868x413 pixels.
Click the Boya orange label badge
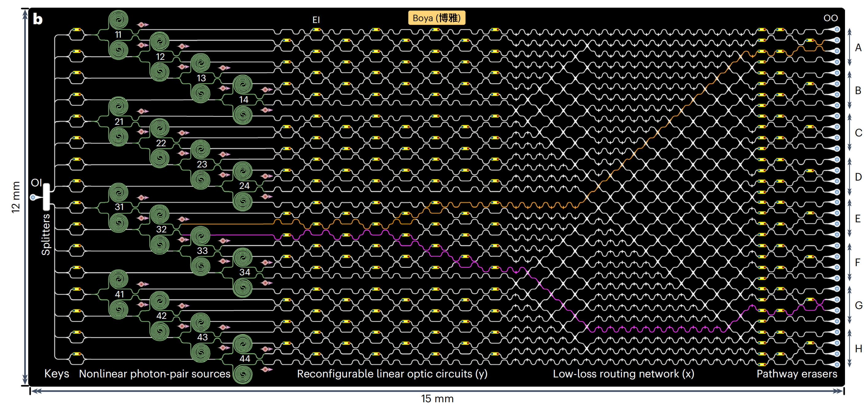pos(436,18)
